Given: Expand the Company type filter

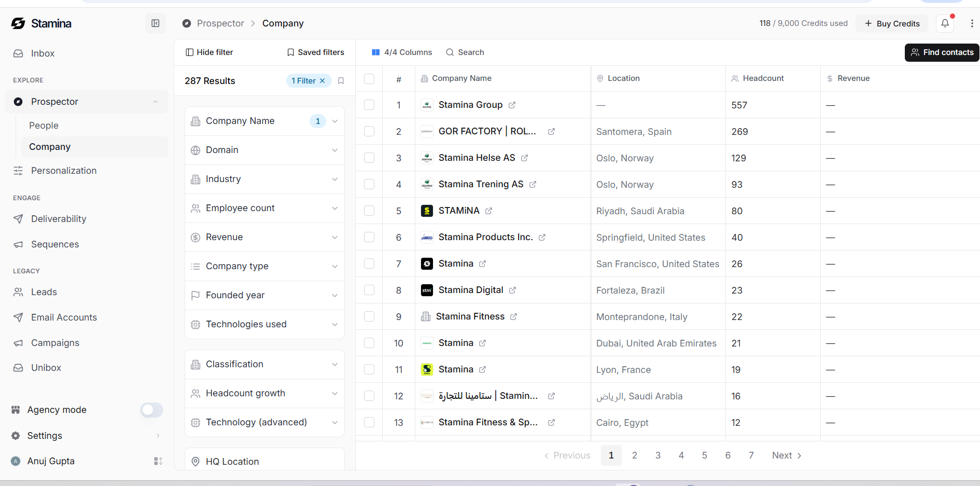Looking at the screenshot, I should pos(264,267).
